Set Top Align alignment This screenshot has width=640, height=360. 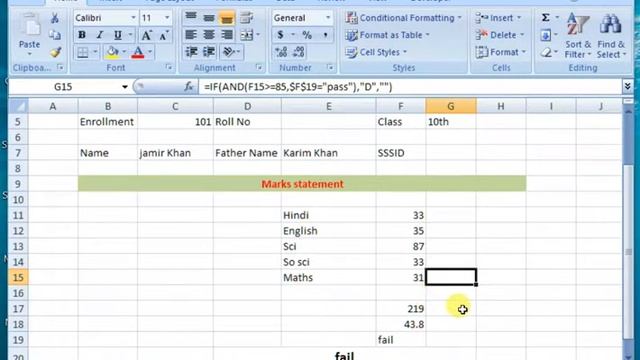[x=191, y=18]
